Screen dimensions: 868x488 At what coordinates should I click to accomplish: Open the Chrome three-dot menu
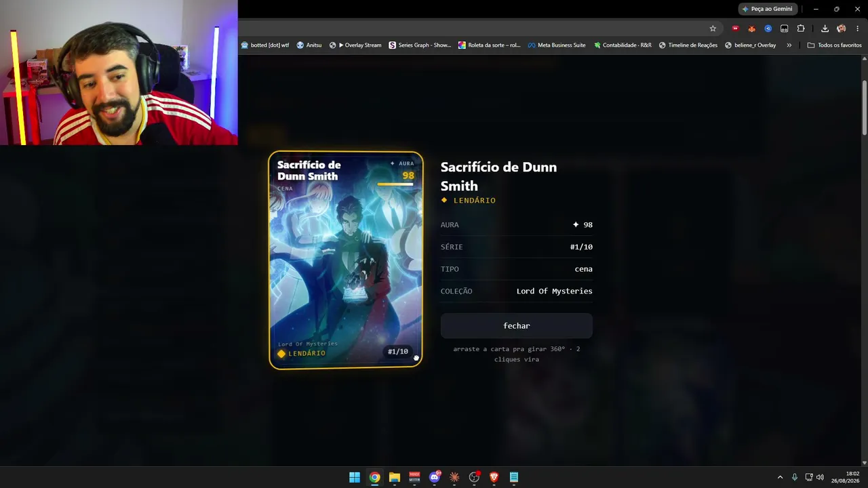pos(858,28)
